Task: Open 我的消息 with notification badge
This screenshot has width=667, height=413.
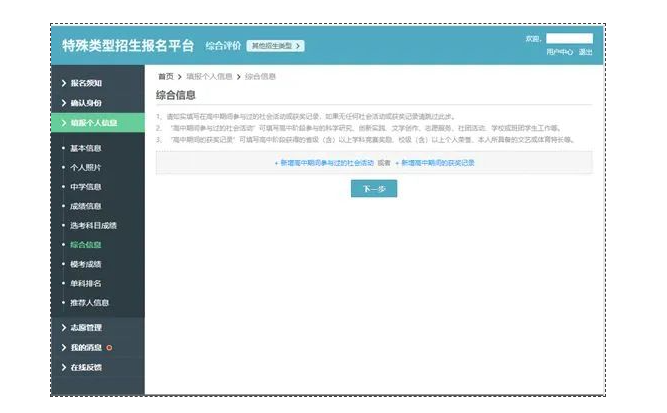Action: (x=86, y=347)
